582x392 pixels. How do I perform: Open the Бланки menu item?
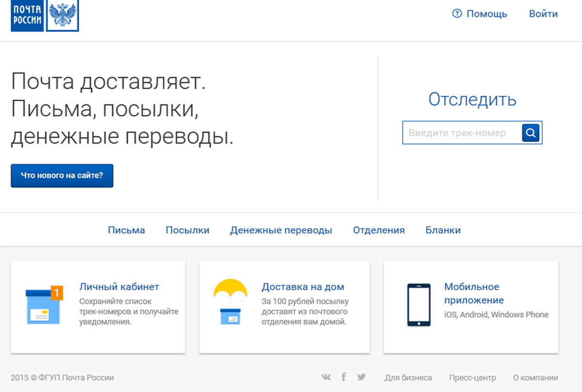(443, 230)
